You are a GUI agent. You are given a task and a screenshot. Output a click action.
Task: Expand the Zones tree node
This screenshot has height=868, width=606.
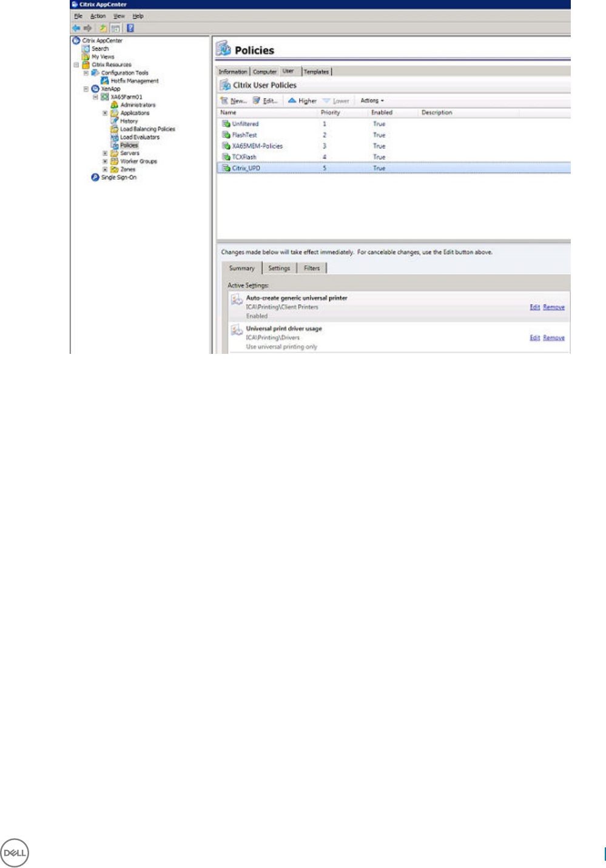[105, 169]
